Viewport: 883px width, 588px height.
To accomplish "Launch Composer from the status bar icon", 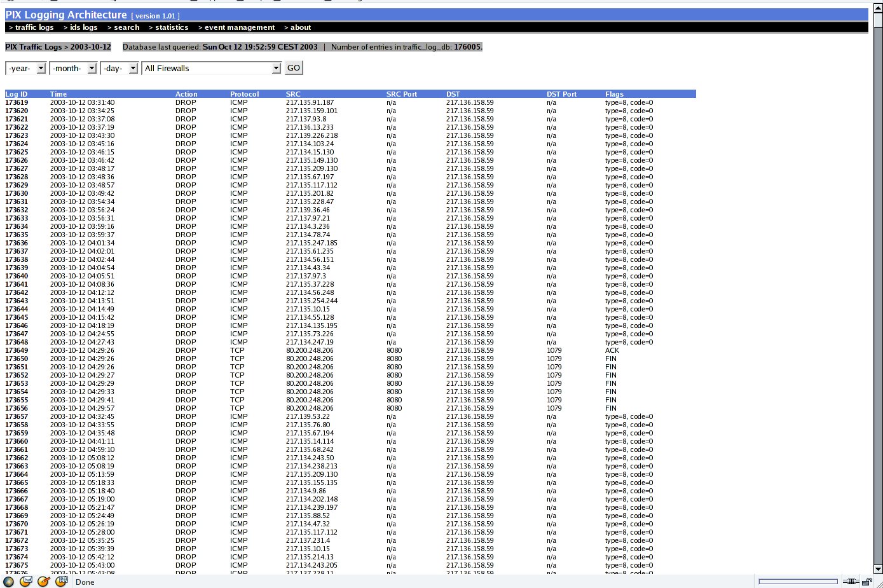I will point(43,582).
